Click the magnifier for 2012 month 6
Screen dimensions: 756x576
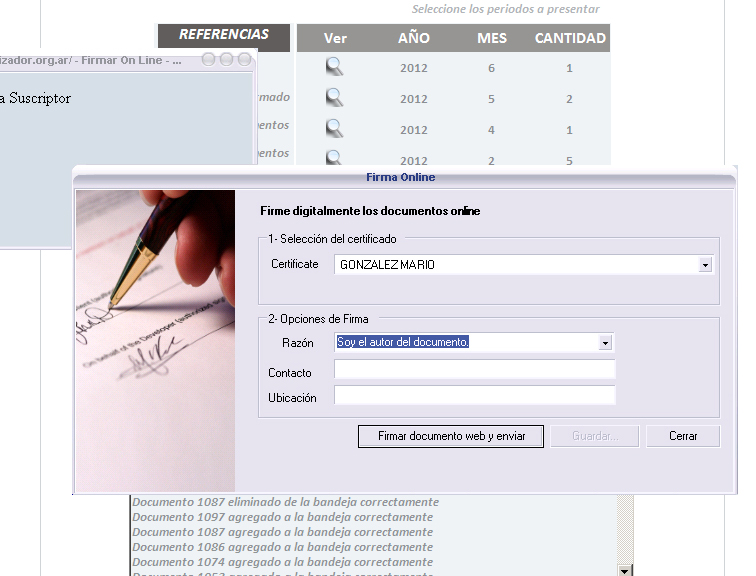[334, 68]
